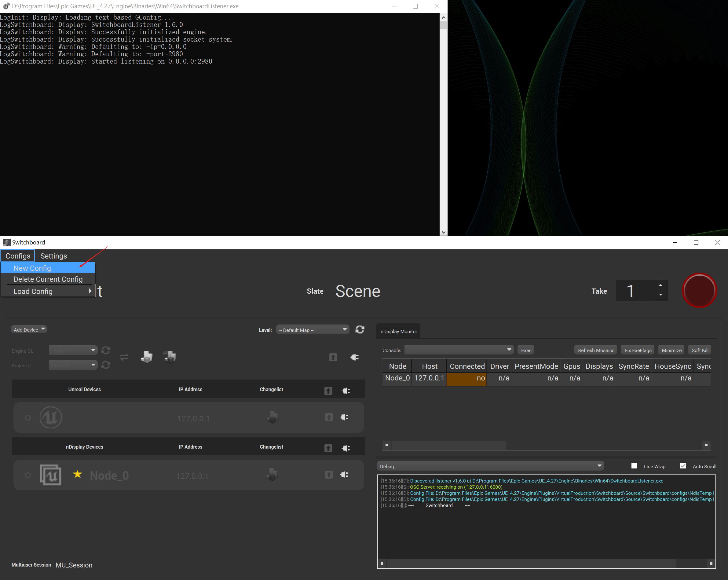Click the Exec button

pyautogui.click(x=526, y=350)
